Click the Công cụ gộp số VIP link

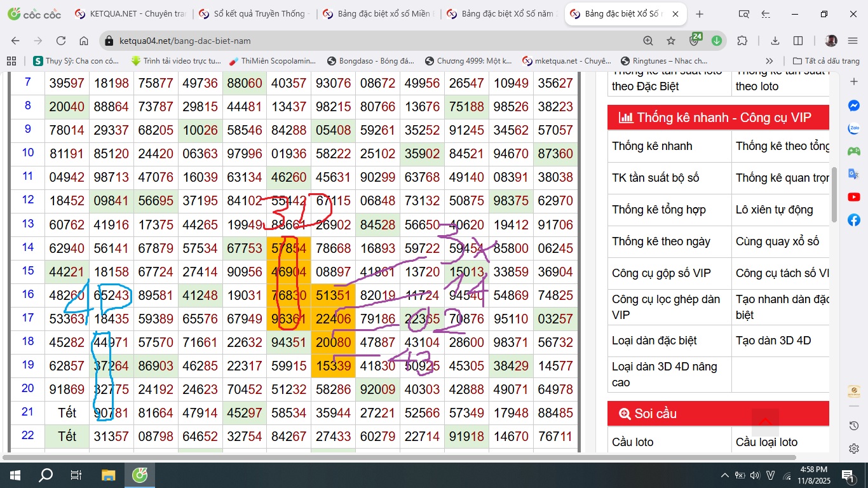(x=661, y=273)
